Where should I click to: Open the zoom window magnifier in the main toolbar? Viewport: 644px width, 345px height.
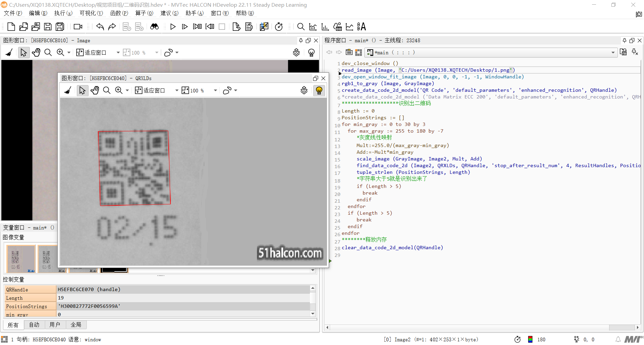click(301, 27)
